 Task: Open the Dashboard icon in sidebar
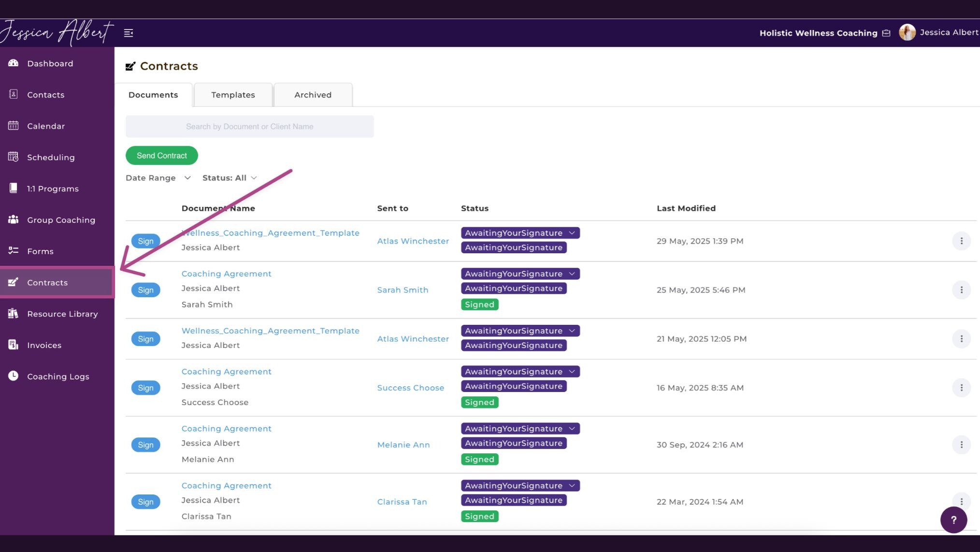pos(14,63)
